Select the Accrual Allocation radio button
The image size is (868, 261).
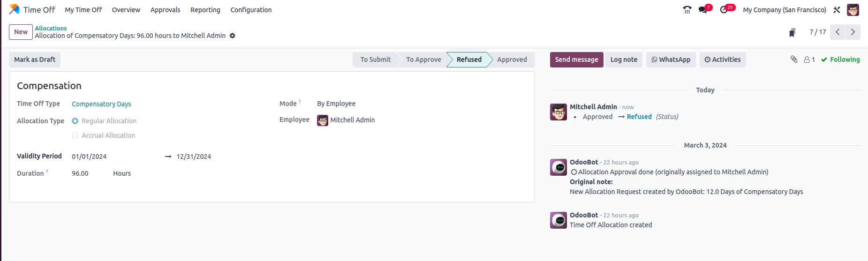pos(75,135)
